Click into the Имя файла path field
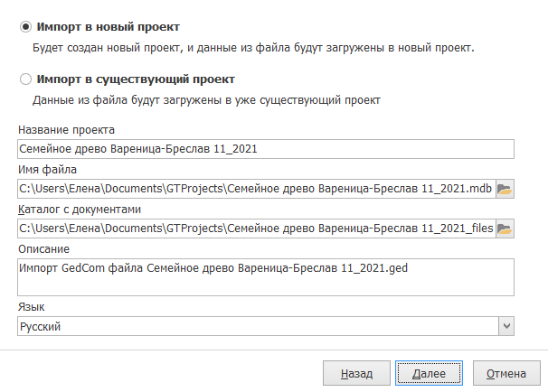 click(x=257, y=189)
